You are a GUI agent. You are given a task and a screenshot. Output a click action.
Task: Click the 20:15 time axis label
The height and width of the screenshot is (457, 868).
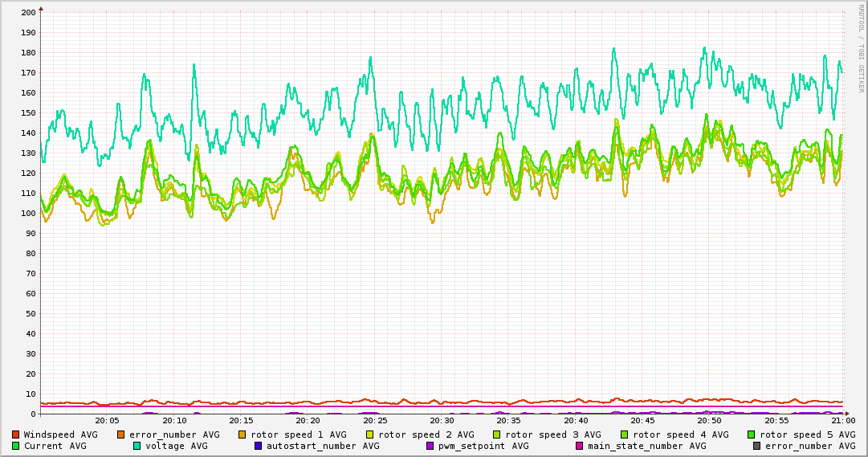pos(242,421)
